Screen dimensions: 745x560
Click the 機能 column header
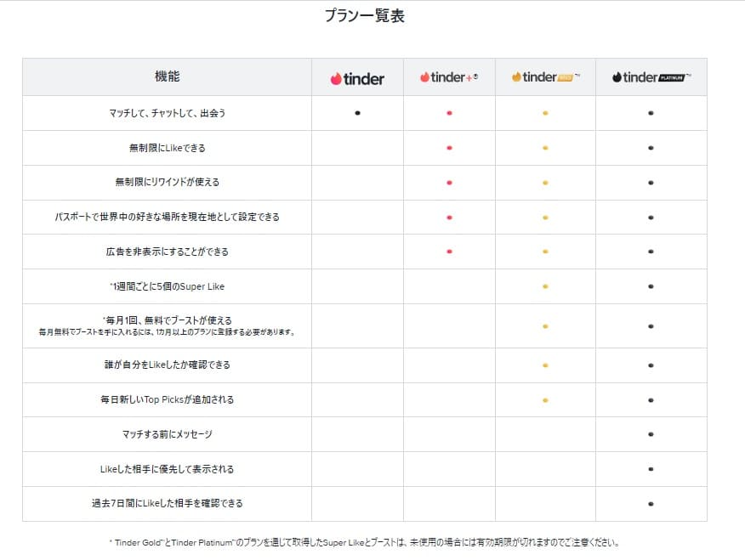168,76
